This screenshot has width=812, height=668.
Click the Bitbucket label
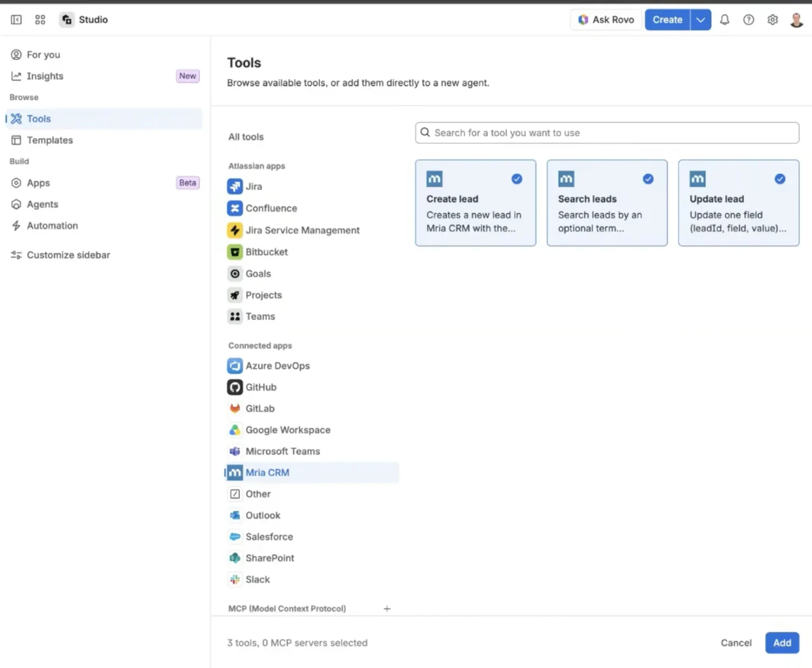(x=267, y=252)
